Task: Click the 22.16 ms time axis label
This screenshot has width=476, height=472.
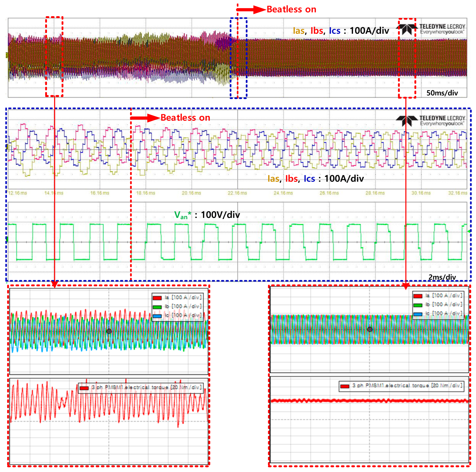Action: 237,193
